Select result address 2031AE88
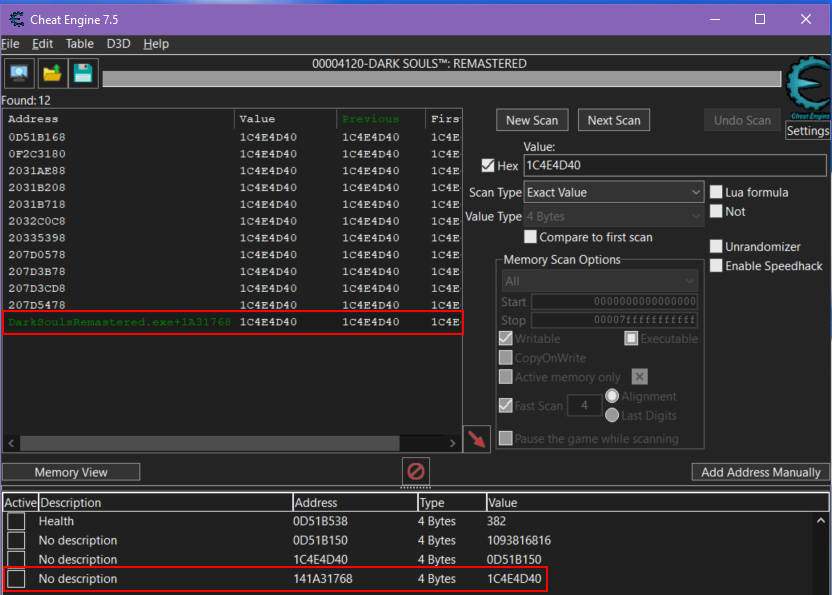This screenshot has width=832, height=595. point(37,170)
